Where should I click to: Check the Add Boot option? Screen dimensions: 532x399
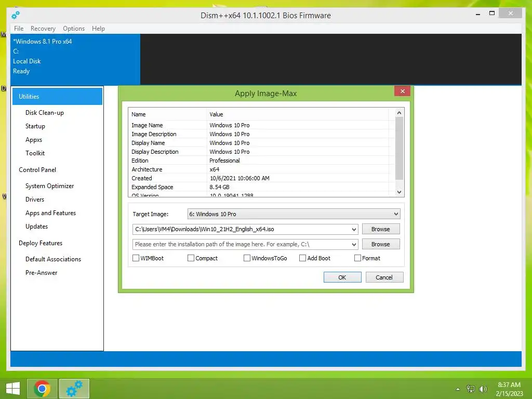303,258
